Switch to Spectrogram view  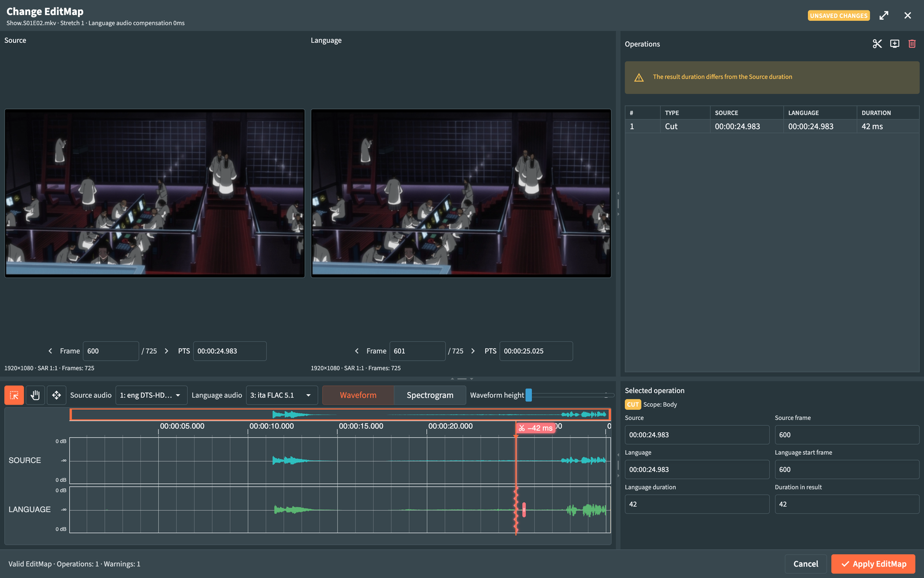(x=430, y=395)
